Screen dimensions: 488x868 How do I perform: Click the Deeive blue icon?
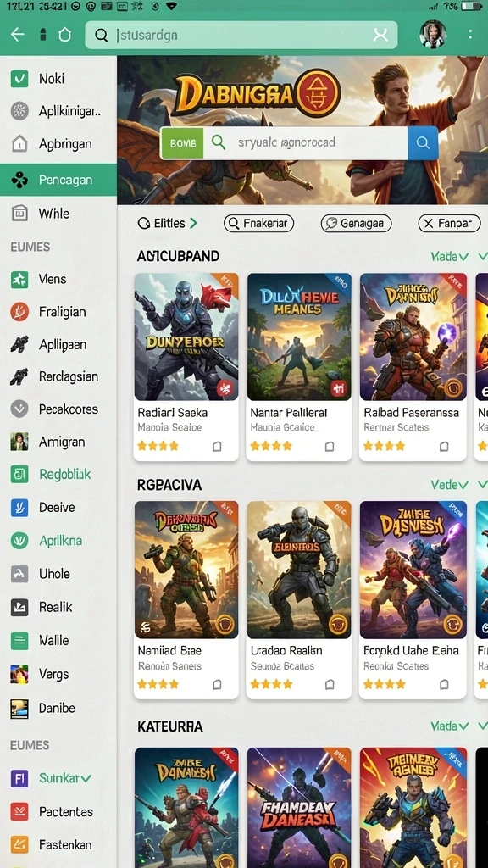(19, 507)
